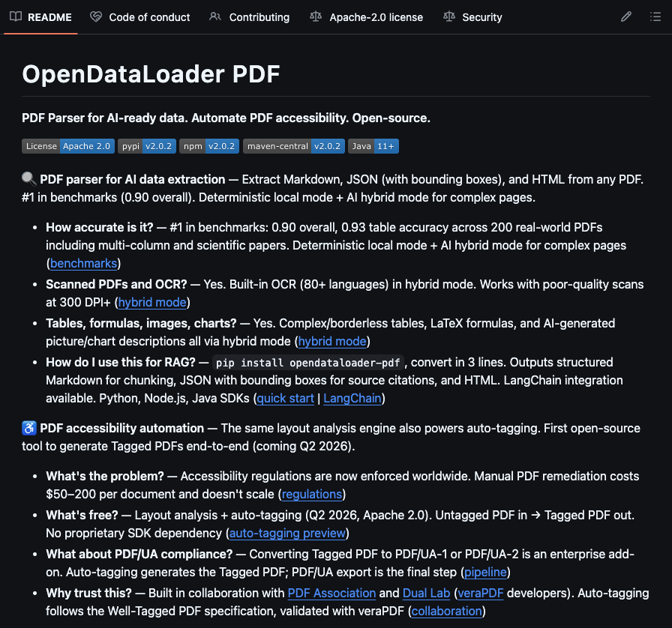Click 'What about PDF/UA compliance?' text
The image size is (672, 628).
pos(139,555)
